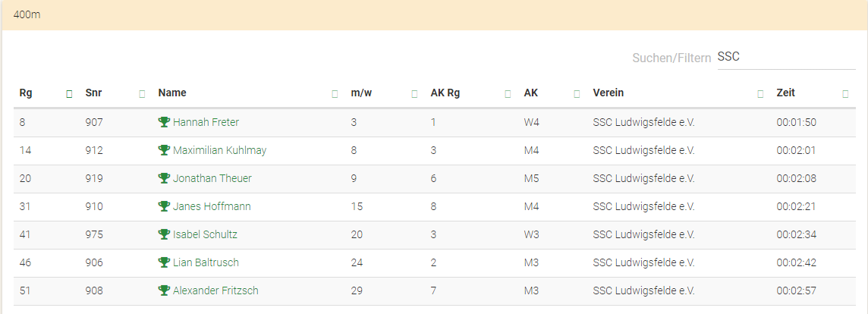Open the AK Rg value for Hannah Freter
This screenshot has width=868, height=314.
[x=433, y=122]
